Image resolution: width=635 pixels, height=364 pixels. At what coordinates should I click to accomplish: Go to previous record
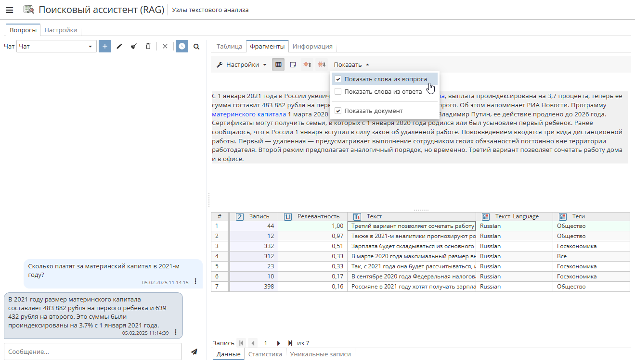click(x=253, y=343)
